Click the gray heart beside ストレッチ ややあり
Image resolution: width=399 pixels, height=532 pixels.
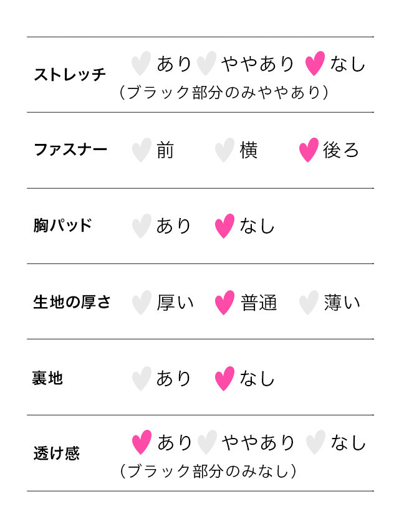[206, 64]
